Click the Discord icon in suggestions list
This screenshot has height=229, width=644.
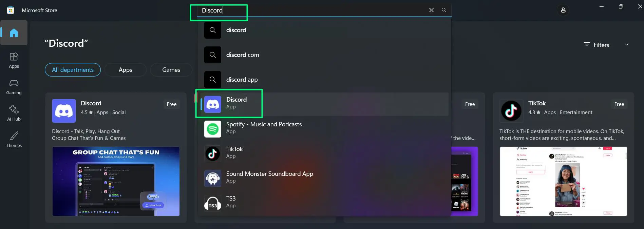pyautogui.click(x=213, y=104)
